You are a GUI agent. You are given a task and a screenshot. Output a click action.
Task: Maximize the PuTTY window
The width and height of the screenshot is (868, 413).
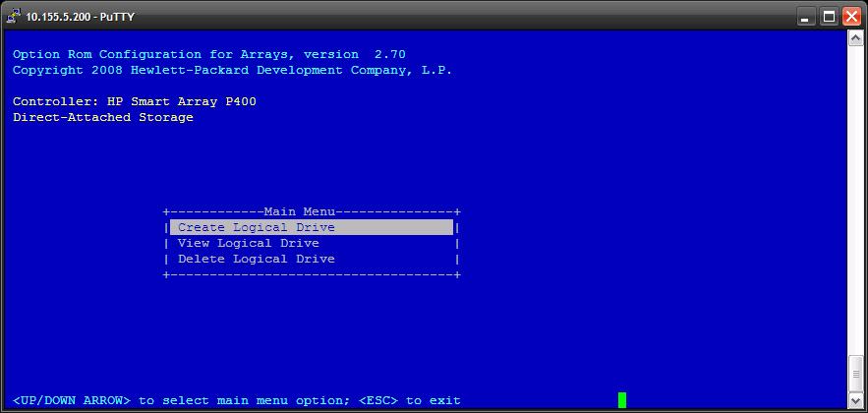[x=829, y=17]
